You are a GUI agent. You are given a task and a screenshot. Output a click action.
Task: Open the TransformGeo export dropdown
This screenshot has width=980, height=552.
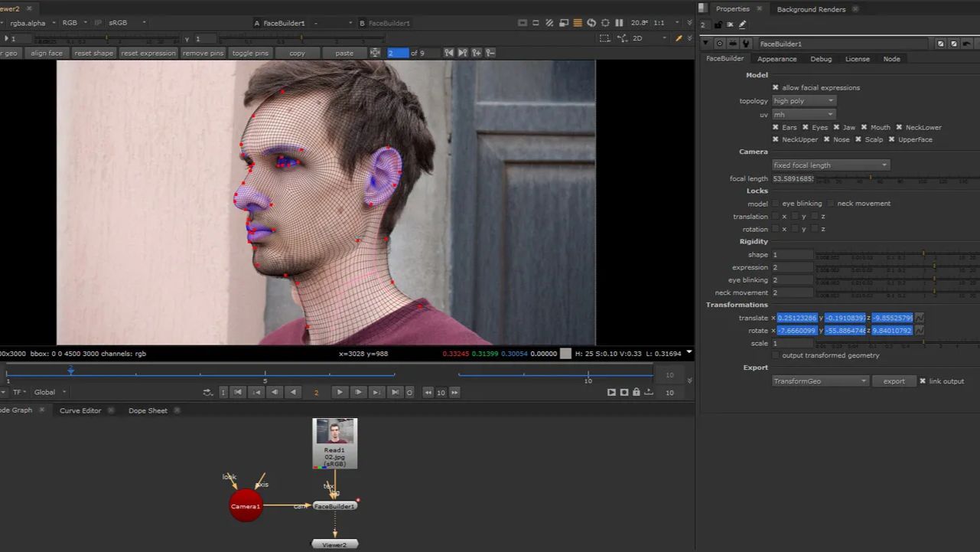pyautogui.click(x=820, y=381)
